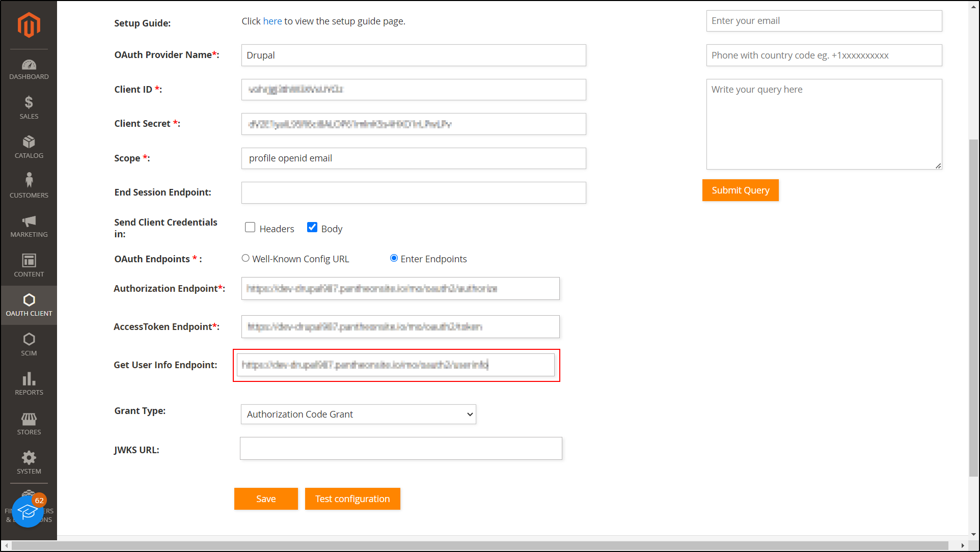Screen dimensions: 980x552
Task: Expand the Authorization Code Grant selector
Action: 358,414
